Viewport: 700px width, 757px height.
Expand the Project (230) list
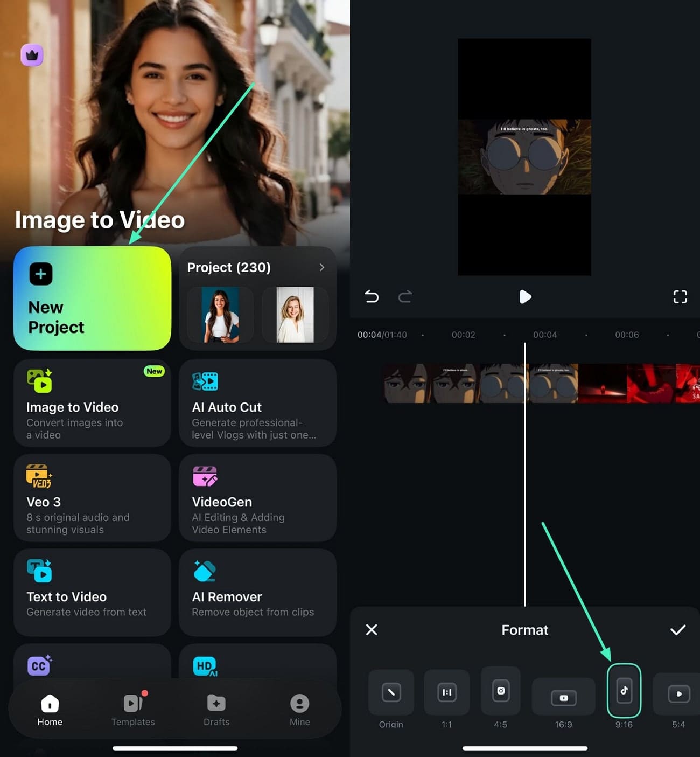pyautogui.click(x=321, y=267)
